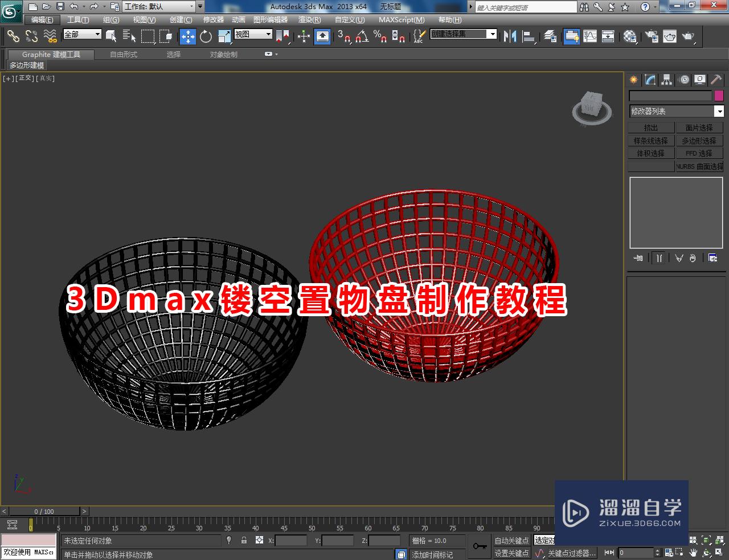729x560 pixels.
Task: Switch to the 自由形式 ribbon tab
Action: [124, 55]
